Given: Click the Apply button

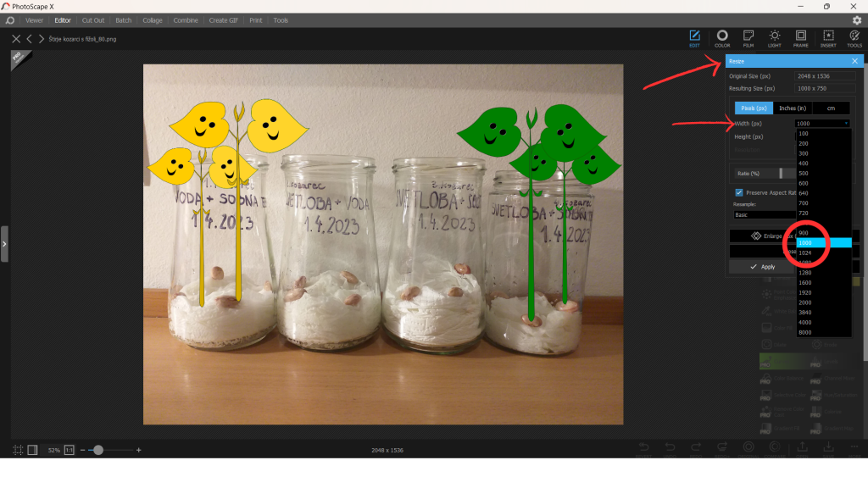Looking at the screenshot, I should [762, 267].
